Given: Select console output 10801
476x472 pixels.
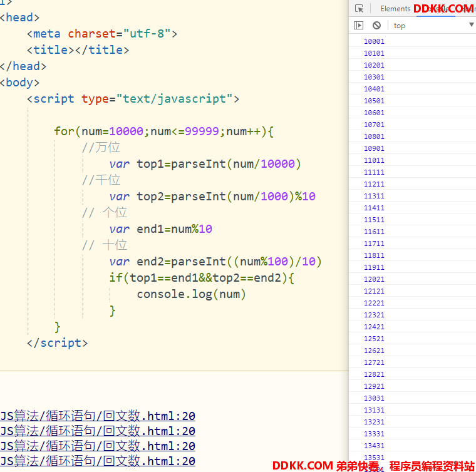Looking at the screenshot, I should pyautogui.click(x=374, y=136).
